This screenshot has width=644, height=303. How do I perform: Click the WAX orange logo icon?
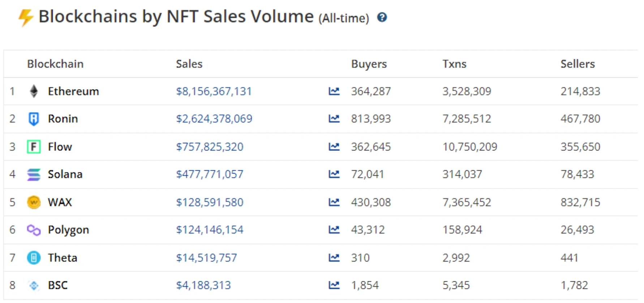[x=34, y=202]
